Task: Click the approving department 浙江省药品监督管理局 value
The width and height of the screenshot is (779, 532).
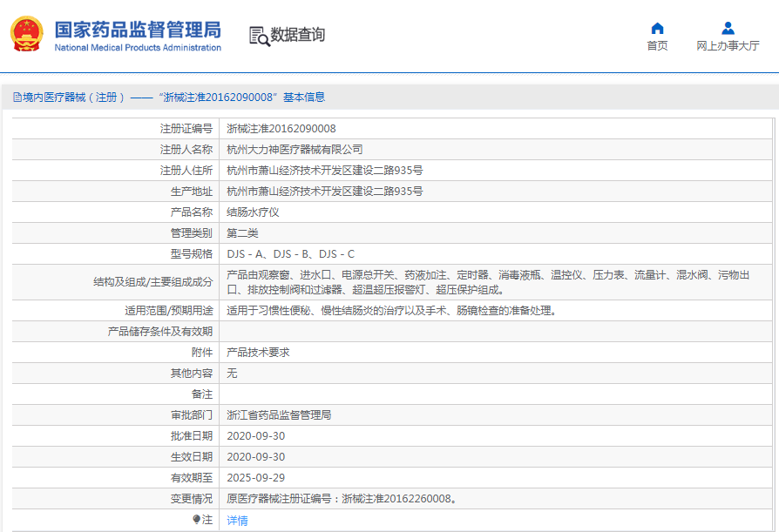Action: tap(279, 415)
